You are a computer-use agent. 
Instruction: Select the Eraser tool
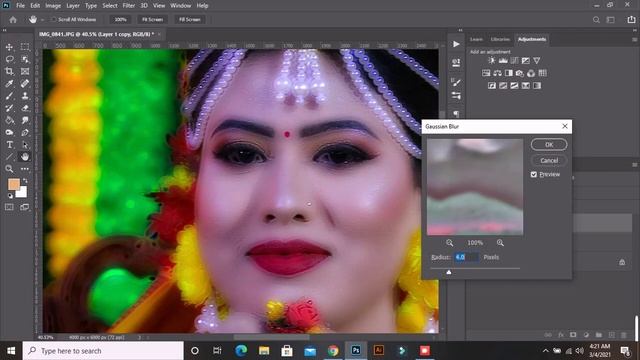point(25,108)
